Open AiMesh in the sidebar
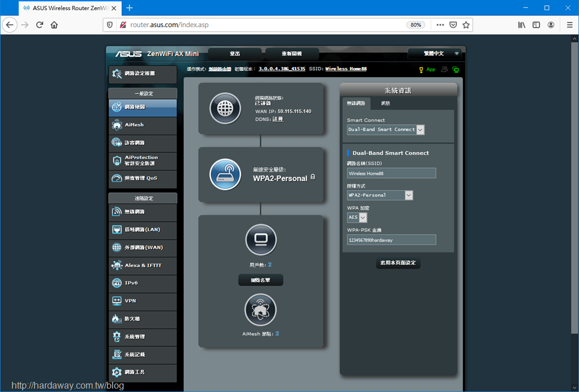This screenshot has width=579, height=392. pyautogui.click(x=142, y=125)
